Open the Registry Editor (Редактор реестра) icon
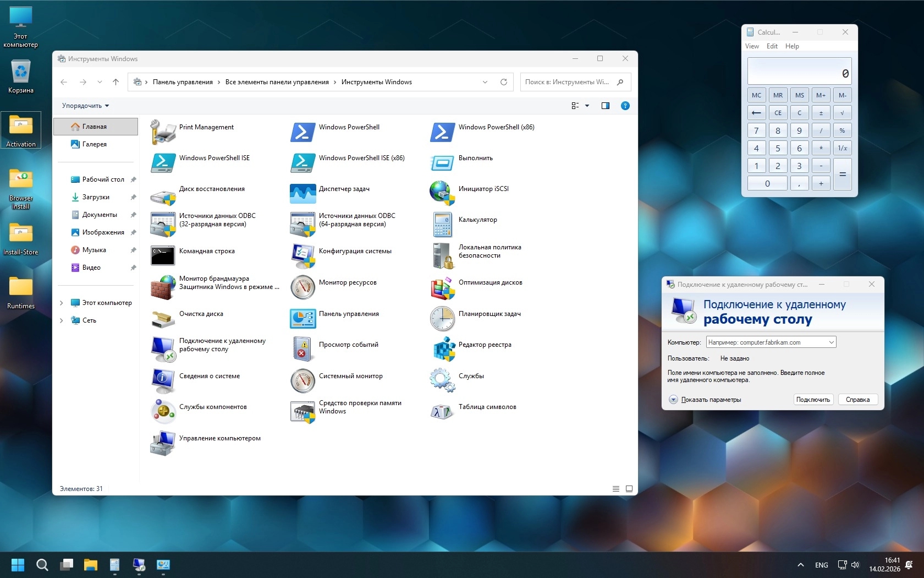 442,349
